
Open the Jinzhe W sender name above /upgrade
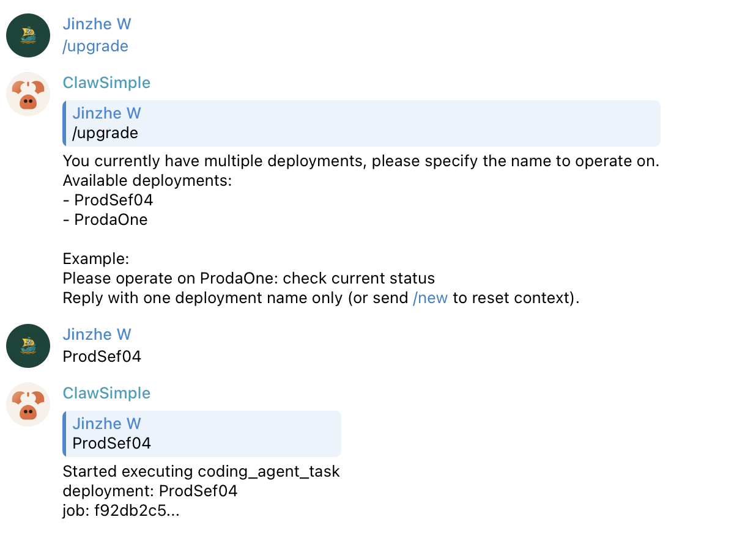[x=97, y=24]
